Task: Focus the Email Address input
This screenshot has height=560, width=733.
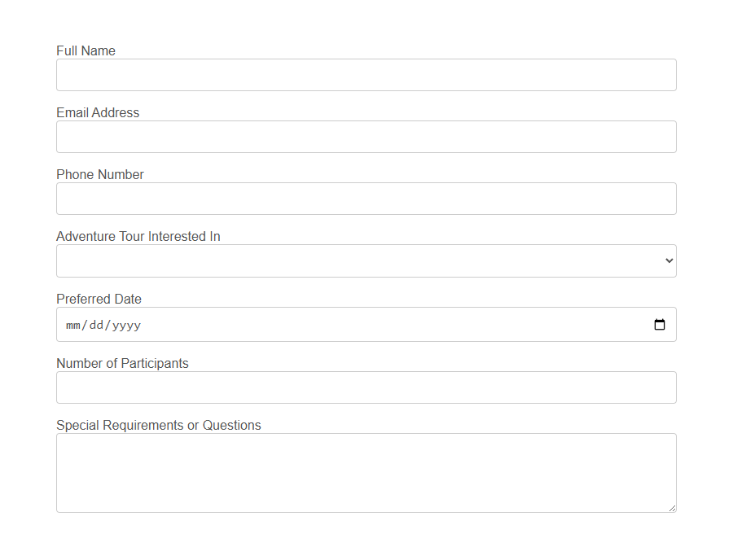Action: pyautogui.click(x=366, y=137)
